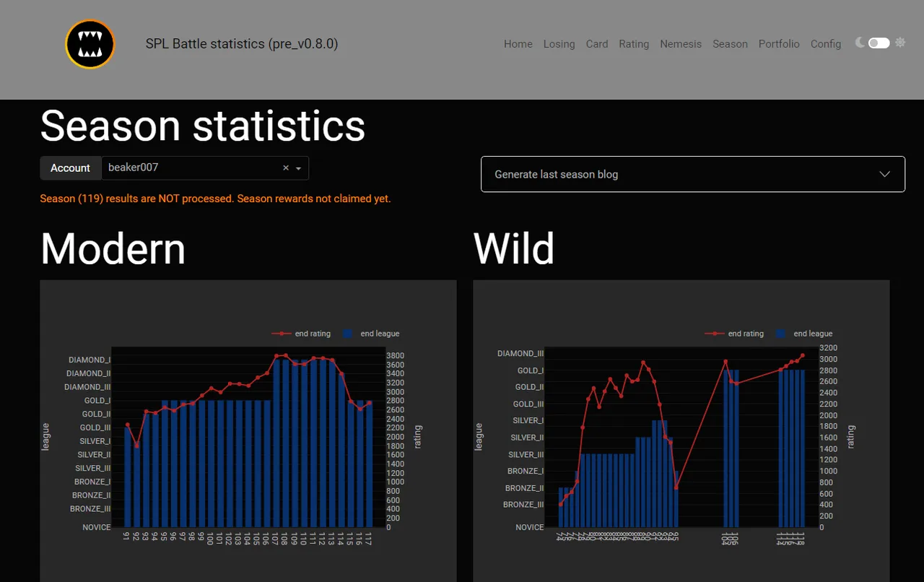
Task: Click the monster teeth logo icon
Action: click(90, 44)
